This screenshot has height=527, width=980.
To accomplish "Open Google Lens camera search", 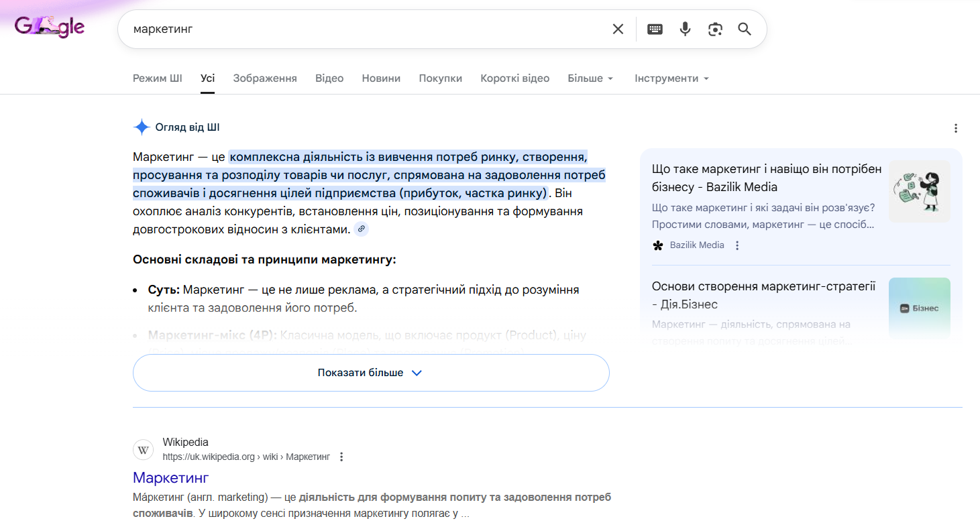I will tap(715, 29).
